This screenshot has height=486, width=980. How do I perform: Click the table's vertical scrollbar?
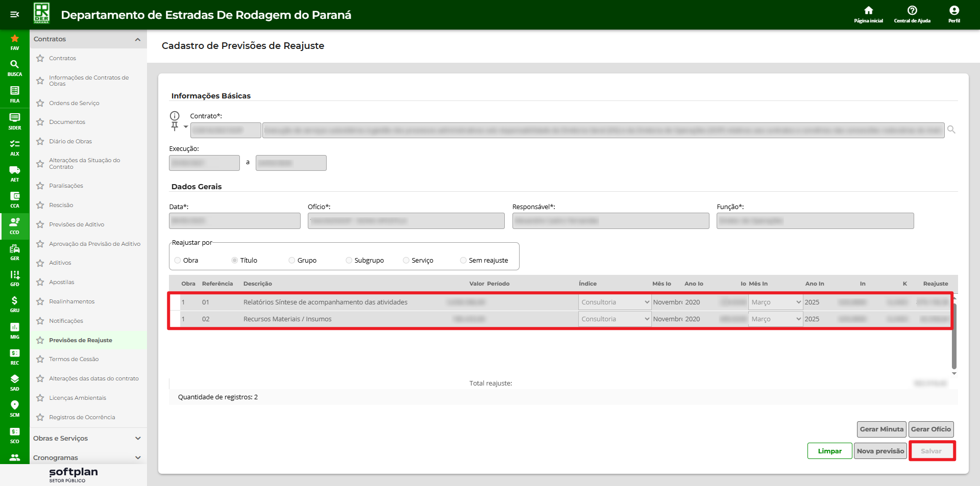point(954,337)
